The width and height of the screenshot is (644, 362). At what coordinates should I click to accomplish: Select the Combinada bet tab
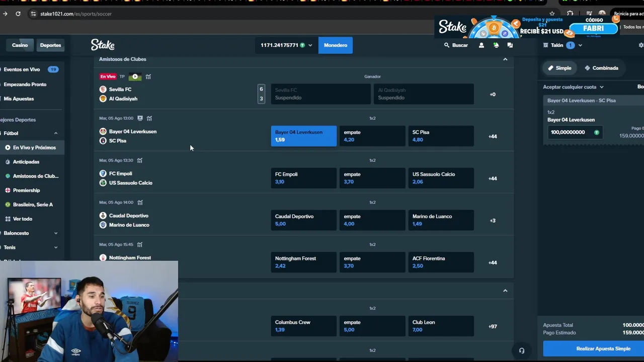601,68
